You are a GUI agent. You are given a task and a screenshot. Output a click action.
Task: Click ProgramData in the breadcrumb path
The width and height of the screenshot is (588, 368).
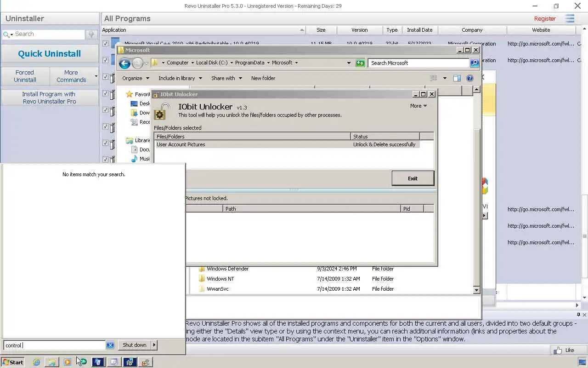[249, 63]
